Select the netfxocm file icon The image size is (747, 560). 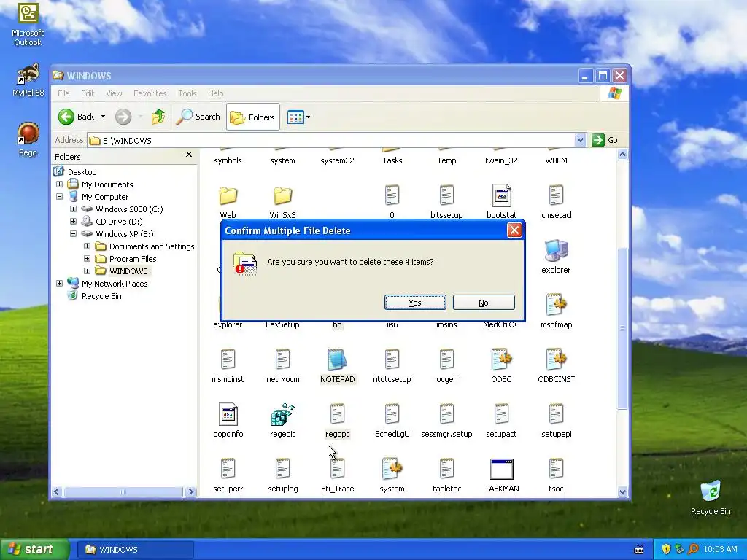tap(282, 360)
